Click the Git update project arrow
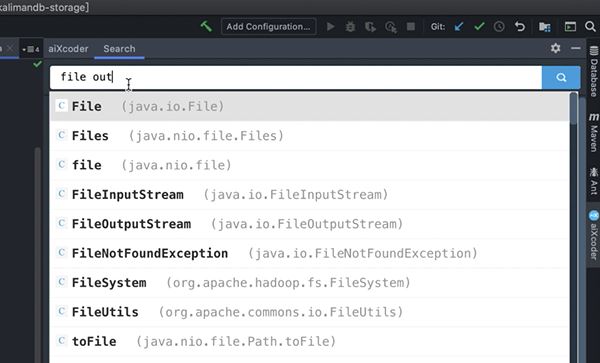The width and height of the screenshot is (600, 363). (x=459, y=26)
